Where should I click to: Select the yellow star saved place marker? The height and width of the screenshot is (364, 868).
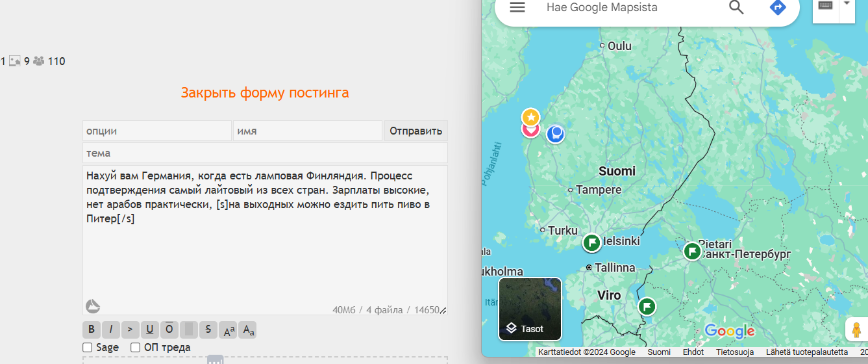pos(531,118)
